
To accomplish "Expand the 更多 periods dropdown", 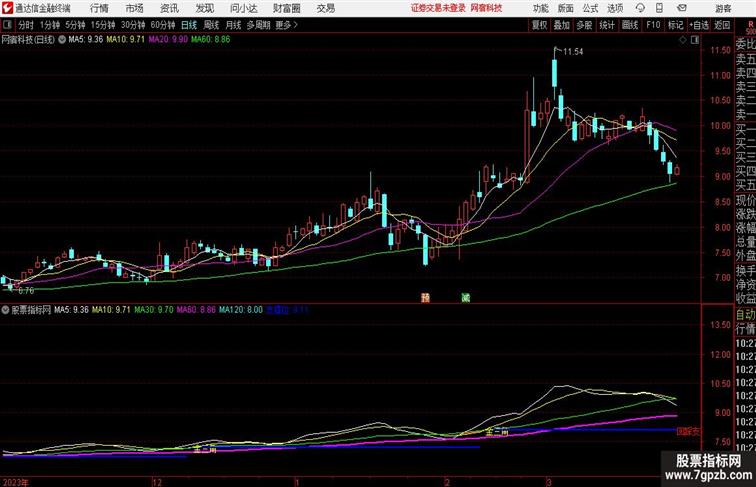I will [x=286, y=25].
